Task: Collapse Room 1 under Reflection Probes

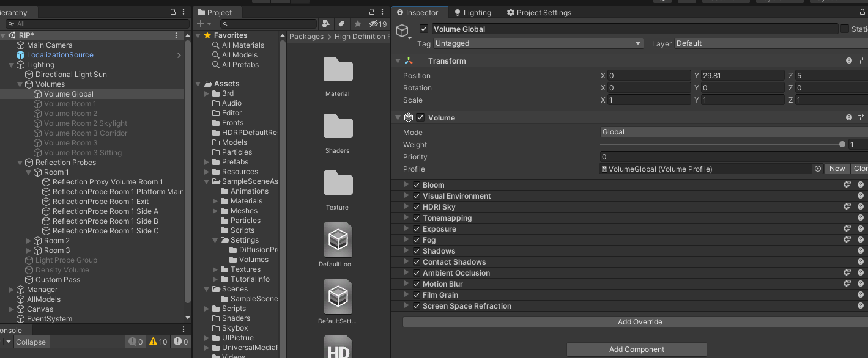Action: [28, 172]
